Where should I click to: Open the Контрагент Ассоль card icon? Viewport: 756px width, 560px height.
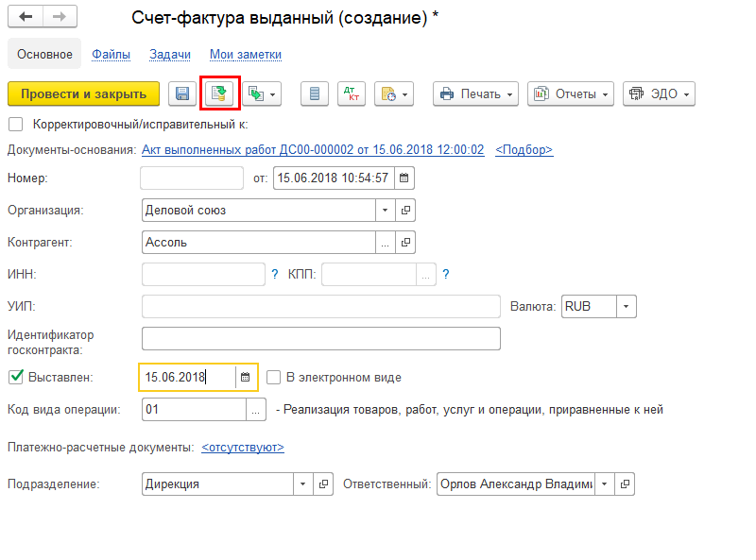point(405,243)
